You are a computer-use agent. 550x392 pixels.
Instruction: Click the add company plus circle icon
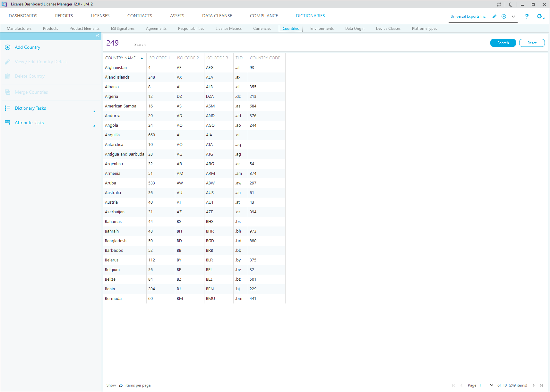pyautogui.click(x=504, y=16)
